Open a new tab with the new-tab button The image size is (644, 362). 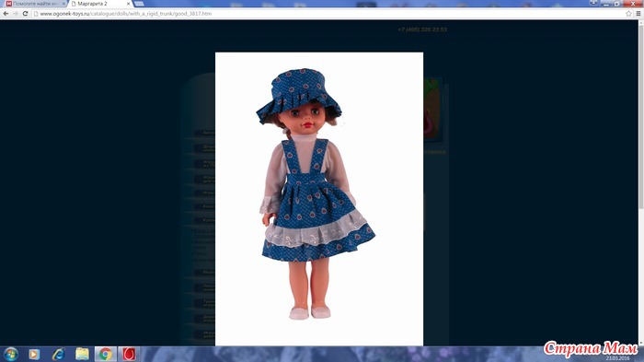tap(139, 4)
